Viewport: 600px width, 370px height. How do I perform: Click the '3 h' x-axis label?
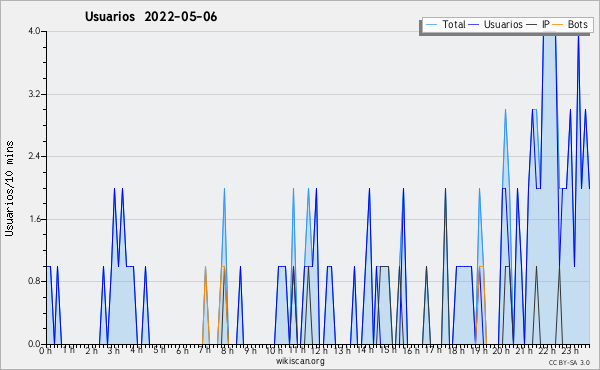113,351
